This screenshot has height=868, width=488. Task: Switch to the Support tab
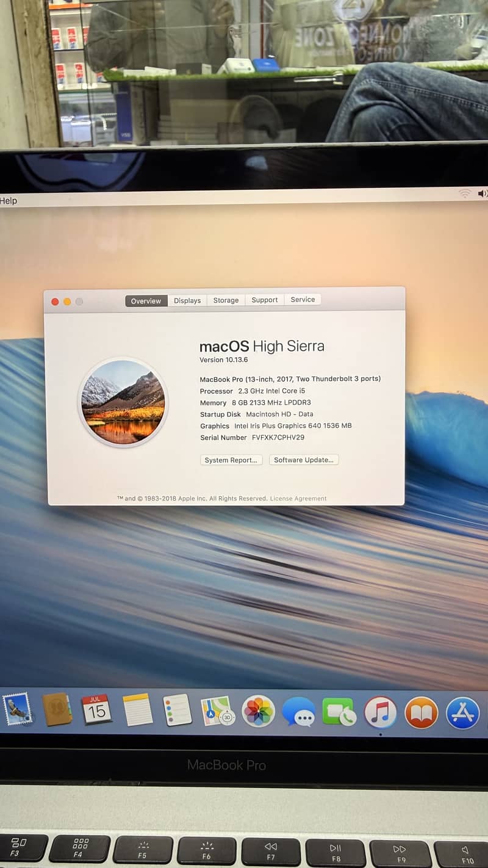click(265, 300)
